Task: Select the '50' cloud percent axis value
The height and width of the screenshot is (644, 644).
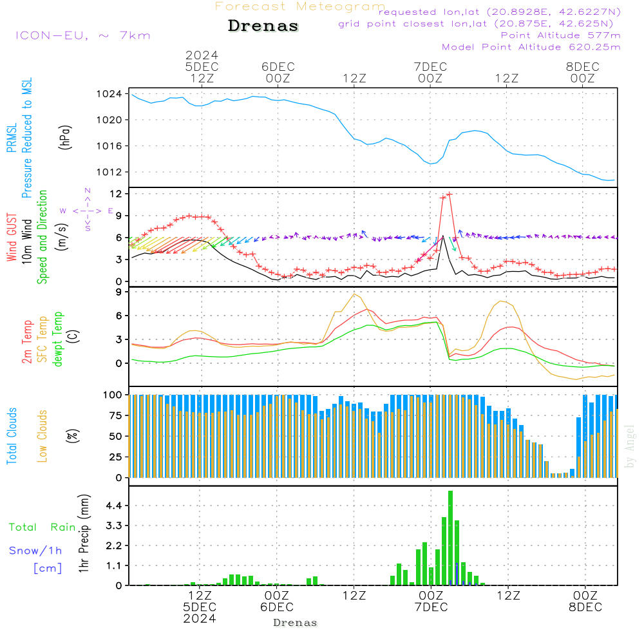Action: tap(116, 436)
